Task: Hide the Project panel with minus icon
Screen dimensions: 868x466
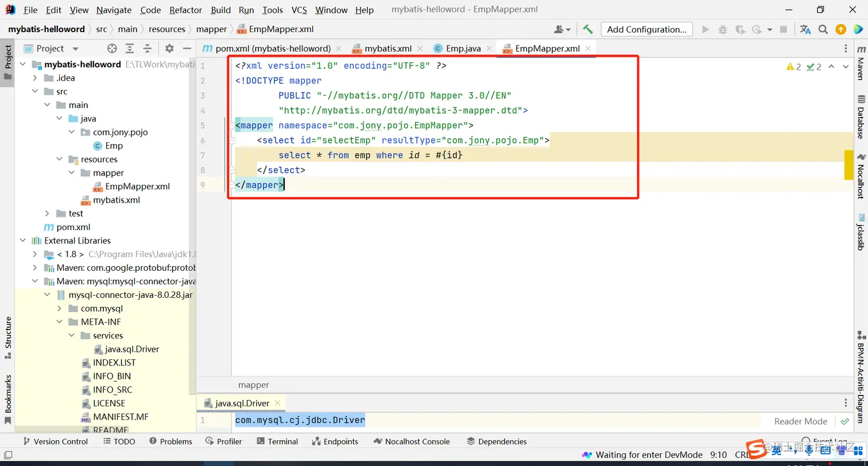Action: point(187,49)
